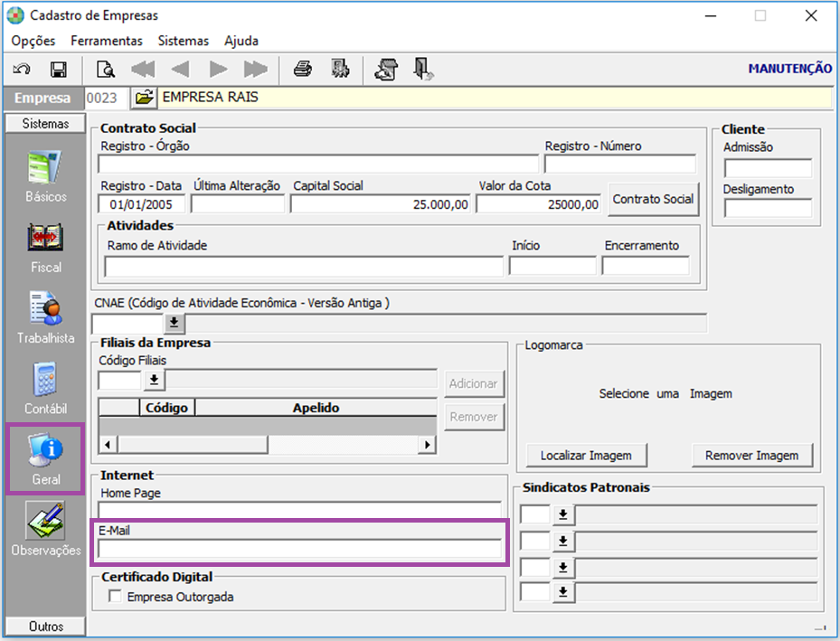Click the printer icon in the toolbar
This screenshot has height=641, width=840.
tap(303, 69)
